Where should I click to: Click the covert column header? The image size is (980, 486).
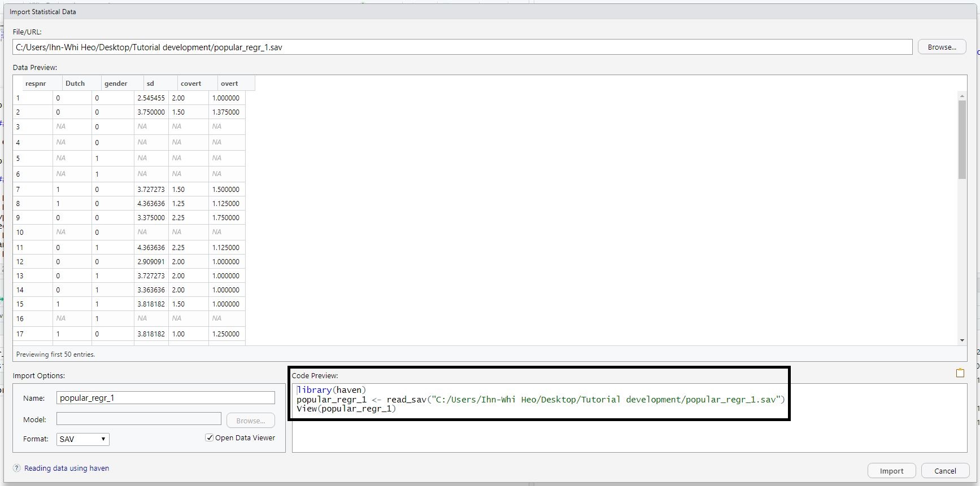tap(191, 84)
